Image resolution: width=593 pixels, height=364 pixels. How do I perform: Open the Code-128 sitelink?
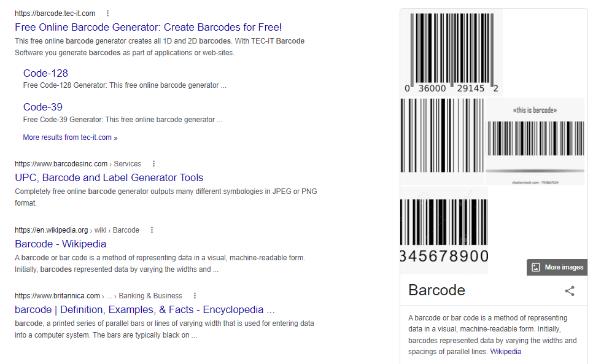(x=45, y=73)
